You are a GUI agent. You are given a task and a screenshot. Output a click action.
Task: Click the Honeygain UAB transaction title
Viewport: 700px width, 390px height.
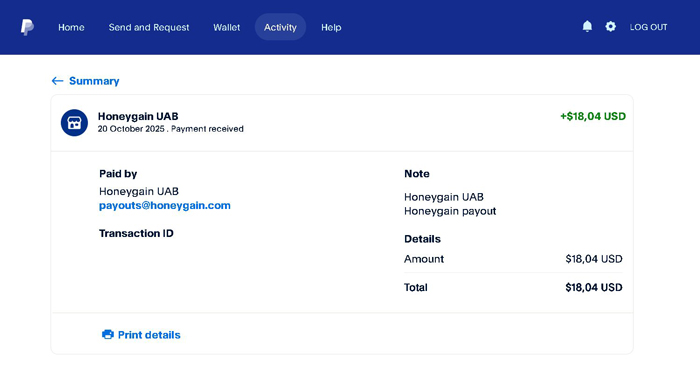(x=138, y=116)
